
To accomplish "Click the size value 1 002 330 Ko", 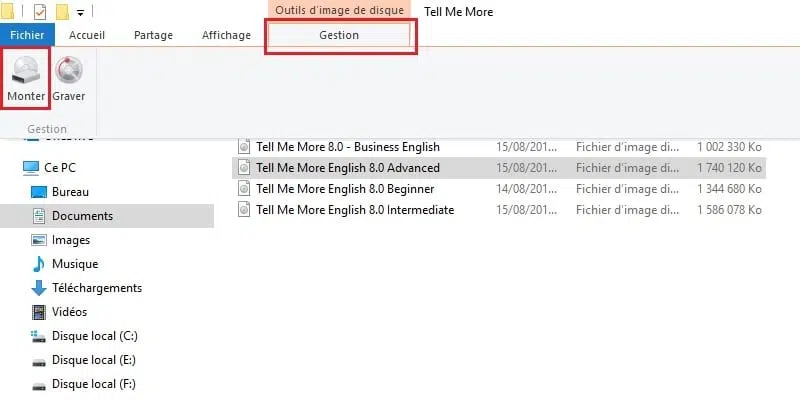I will pyautogui.click(x=730, y=147).
